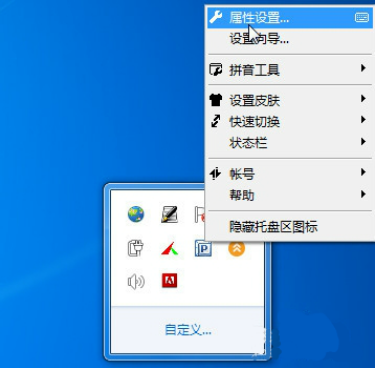Click the red Adobe tray icon
Viewport: 375px width, 368px height.
169,280
